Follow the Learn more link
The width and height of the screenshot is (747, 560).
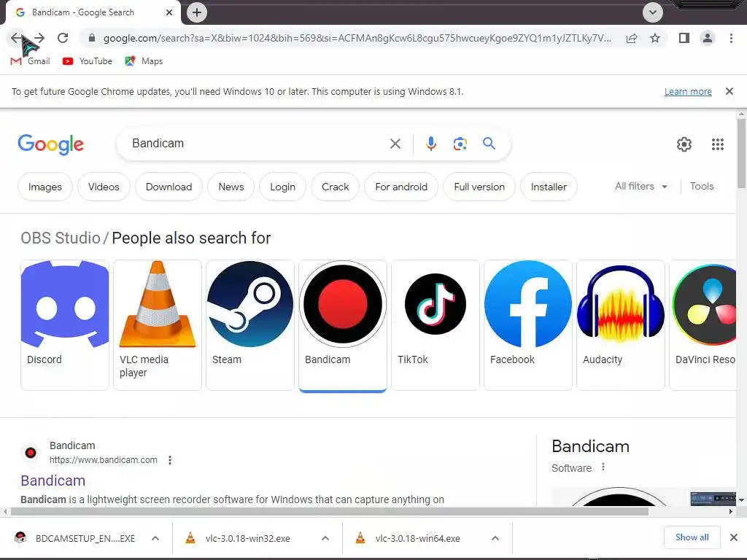point(688,91)
